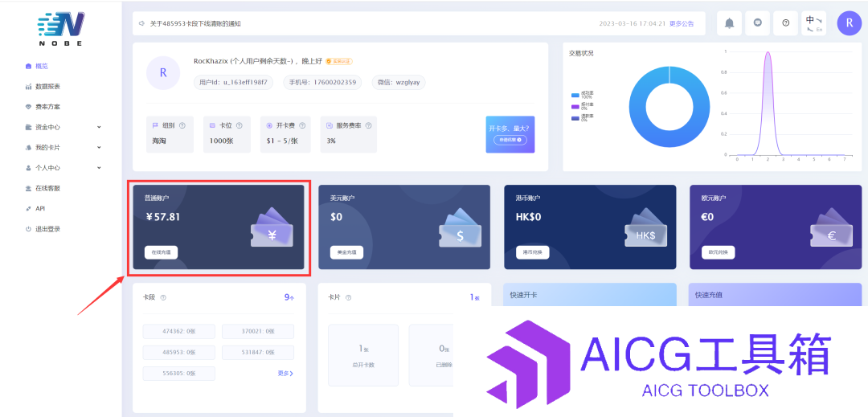The height and width of the screenshot is (417, 868).
Task: Click the 退出登录 power icon
Action: click(28, 229)
